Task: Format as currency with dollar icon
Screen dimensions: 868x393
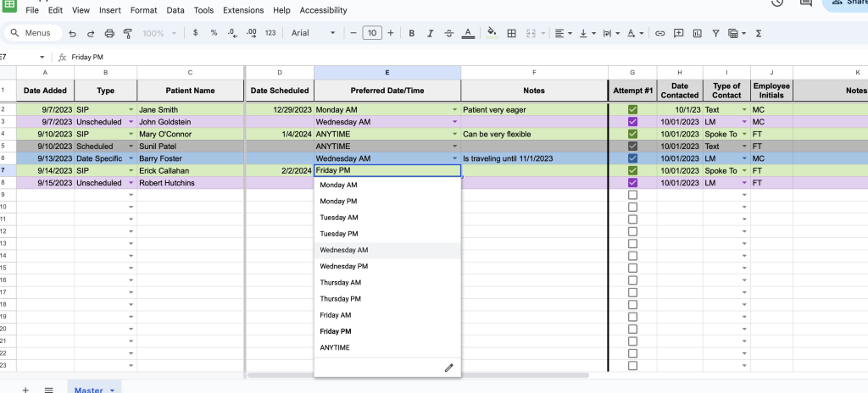Action: (196, 33)
